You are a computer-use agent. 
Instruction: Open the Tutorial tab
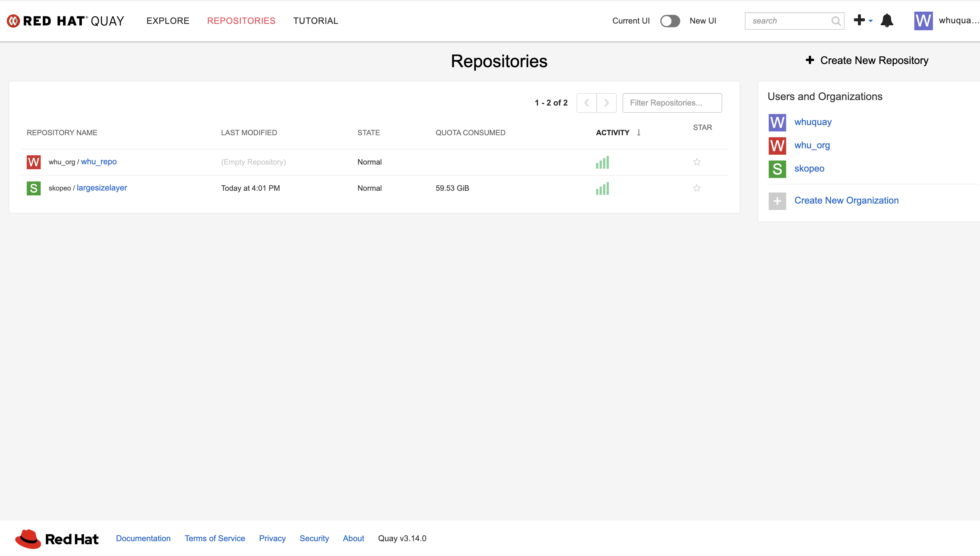[315, 21]
